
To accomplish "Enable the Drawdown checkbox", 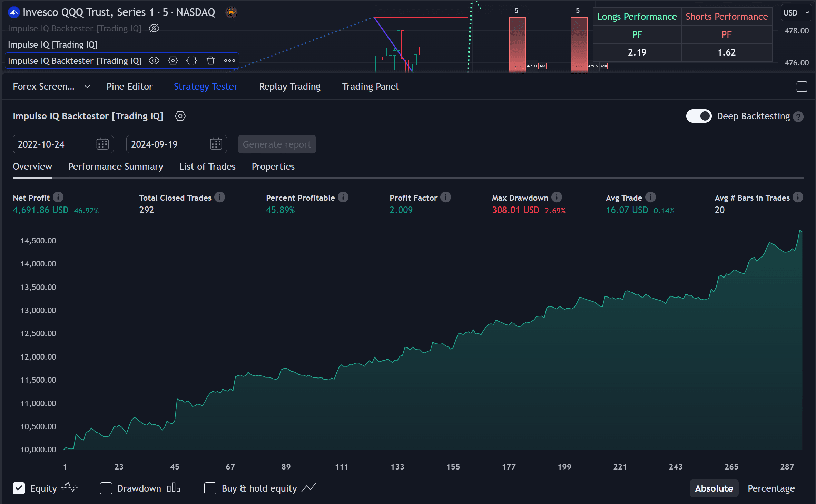I will coord(106,488).
